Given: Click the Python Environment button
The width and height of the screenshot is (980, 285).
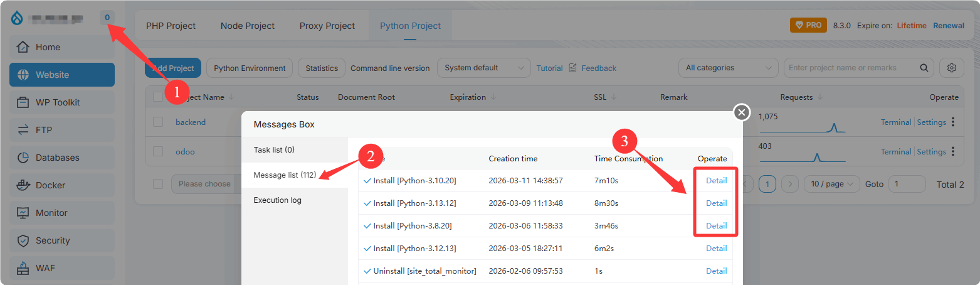Looking at the screenshot, I should [250, 68].
